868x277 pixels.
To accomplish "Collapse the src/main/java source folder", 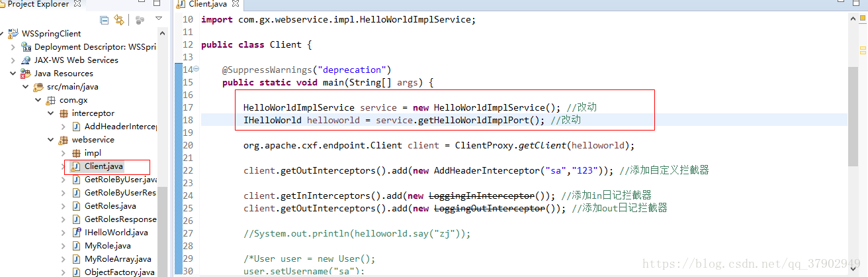I will [26, 87].
